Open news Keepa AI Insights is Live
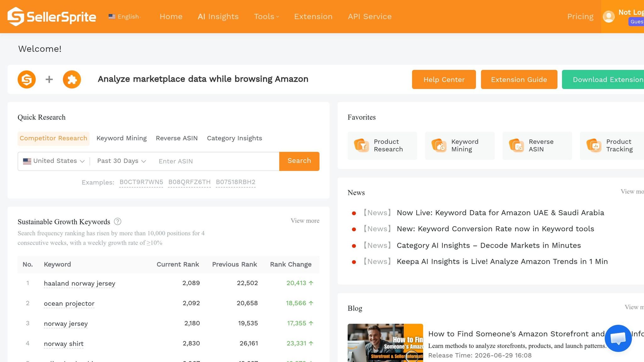Image resolution: width=644 pixels, height=362 pixels. click(x=502, y=261)
